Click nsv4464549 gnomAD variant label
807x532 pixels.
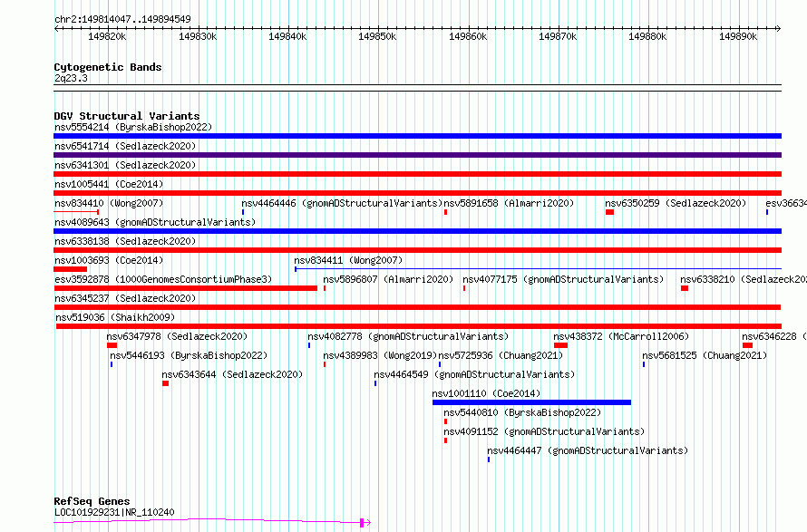[x=474, y=374]
